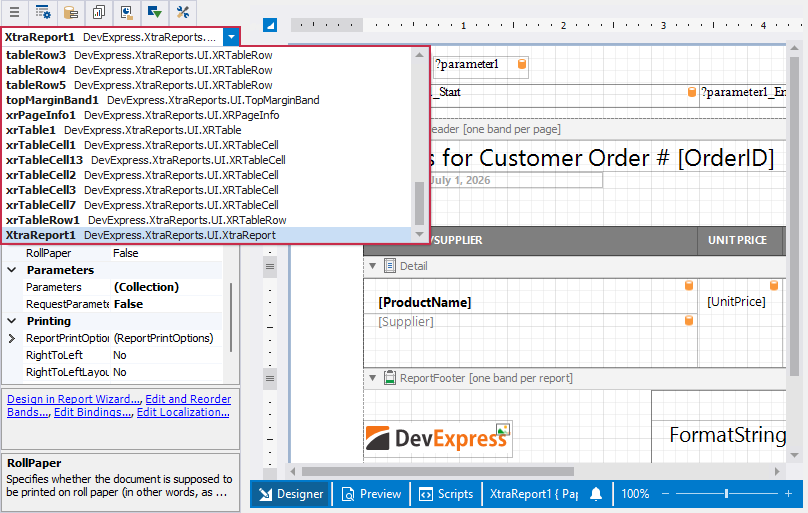Collapse the ReportFooter band
The height and width of the screenshot is (513, 808).
tap(373, 378)
